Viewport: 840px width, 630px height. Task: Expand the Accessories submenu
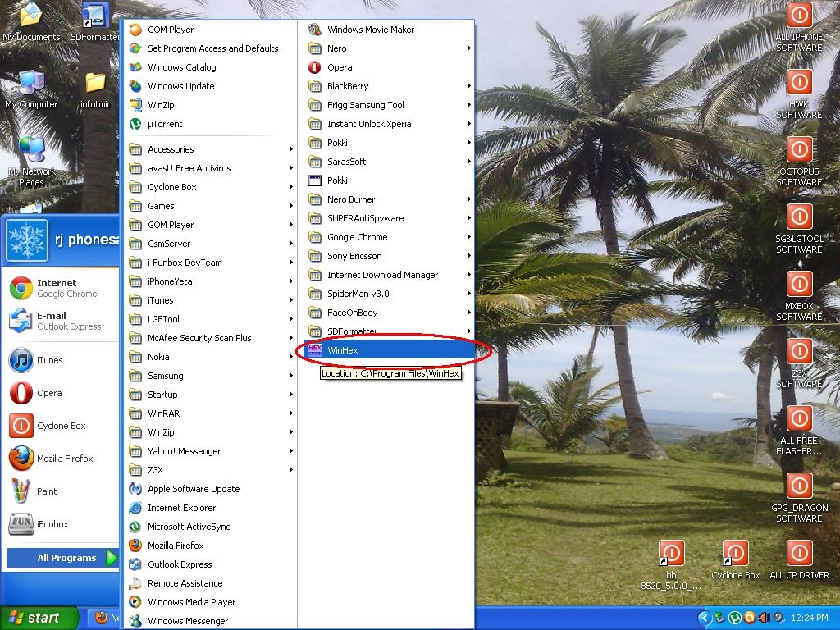point(210,149)
